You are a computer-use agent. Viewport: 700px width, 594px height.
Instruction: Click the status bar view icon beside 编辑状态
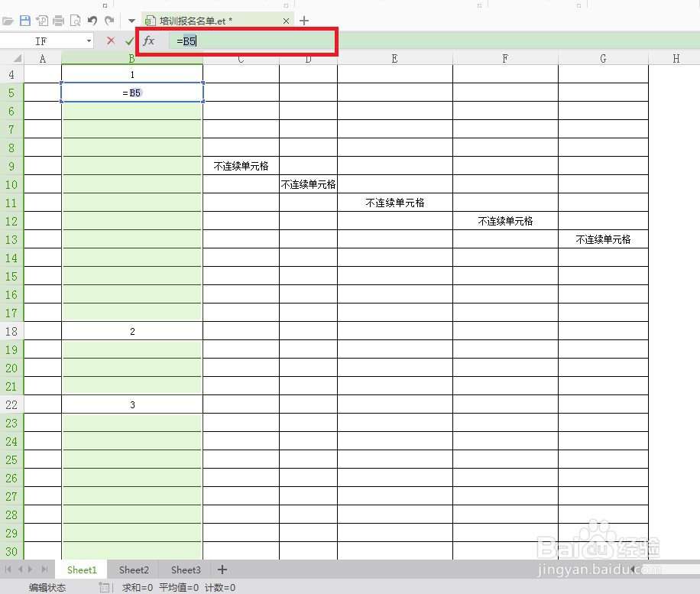(x=104, y=587)
